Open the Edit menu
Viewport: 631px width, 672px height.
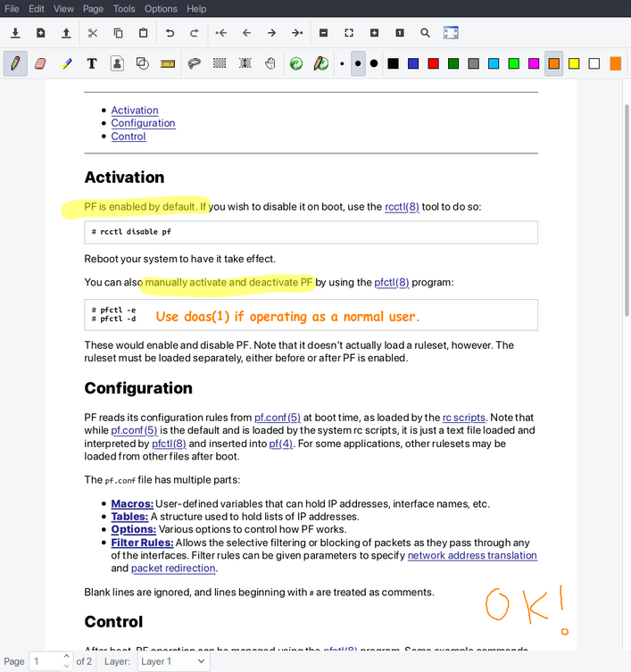tap(37, 9)
